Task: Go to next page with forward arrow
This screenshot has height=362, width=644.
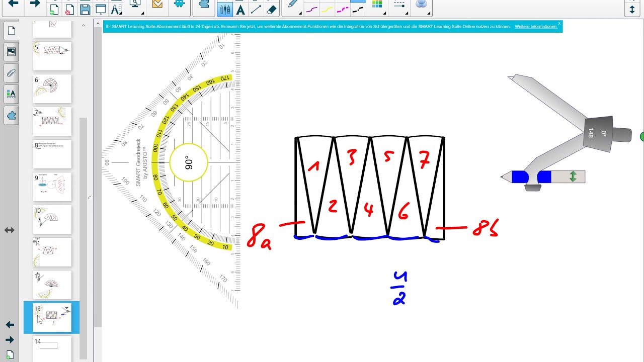Action: tap(35, 4)
